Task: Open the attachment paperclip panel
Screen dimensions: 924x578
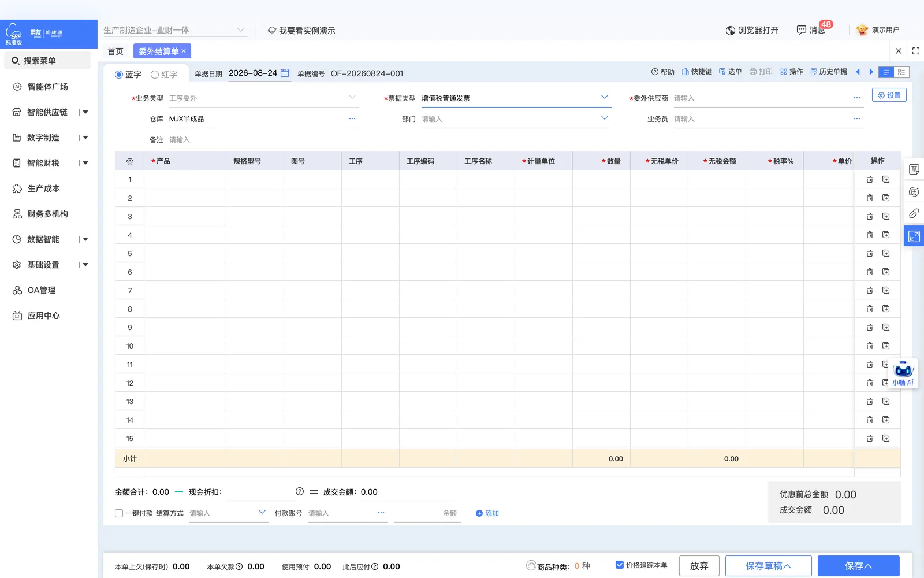Action: pos(914,214)
